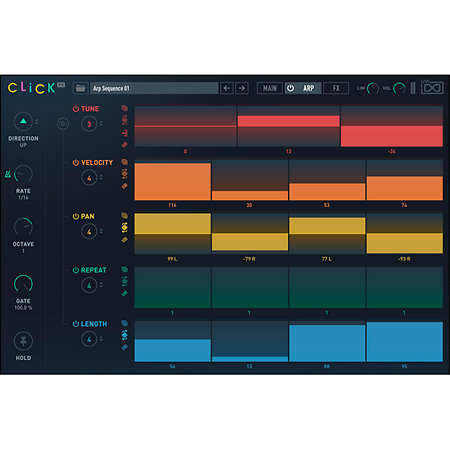Open the preset browser folder icon
Viewport: 450px width, 450px height.
[80, 88]
